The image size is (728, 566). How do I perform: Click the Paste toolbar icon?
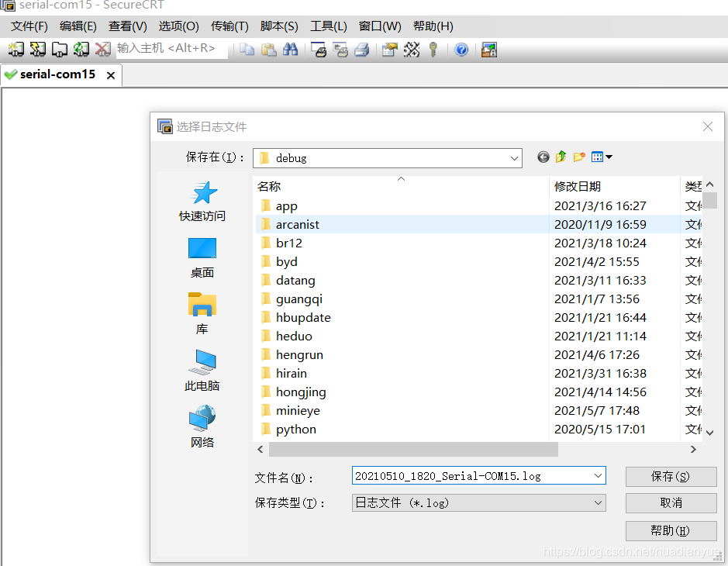[269, 49]
